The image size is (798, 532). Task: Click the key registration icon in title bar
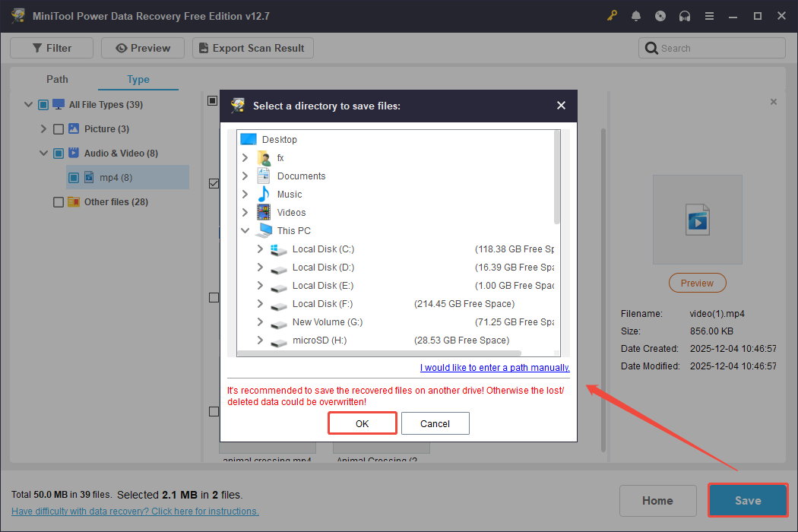coord(612,15)
